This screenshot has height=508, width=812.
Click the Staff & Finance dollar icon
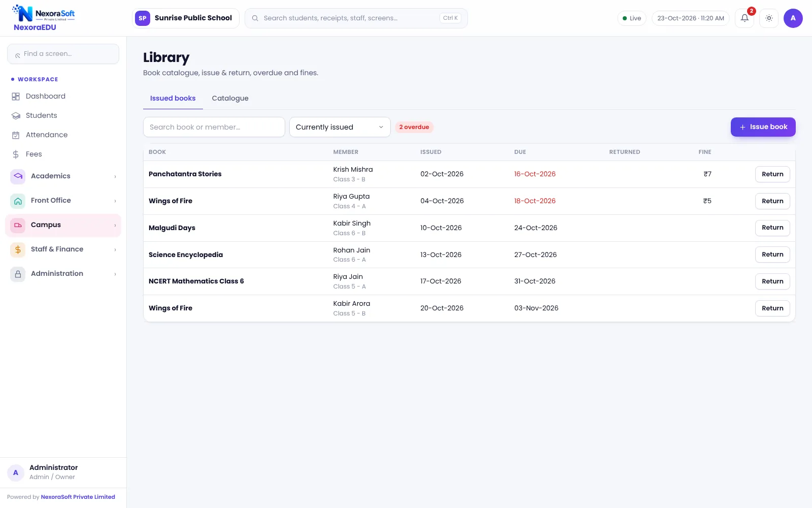[x=18, y=249]
